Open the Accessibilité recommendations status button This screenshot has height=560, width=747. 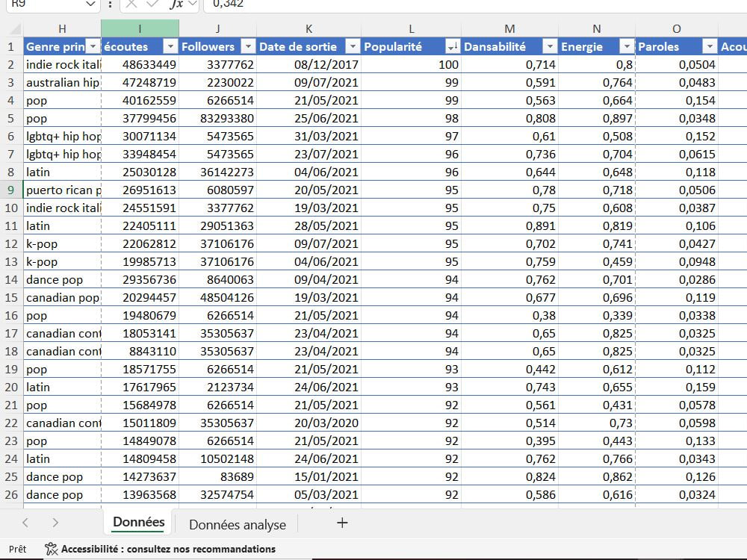[160, 549]
